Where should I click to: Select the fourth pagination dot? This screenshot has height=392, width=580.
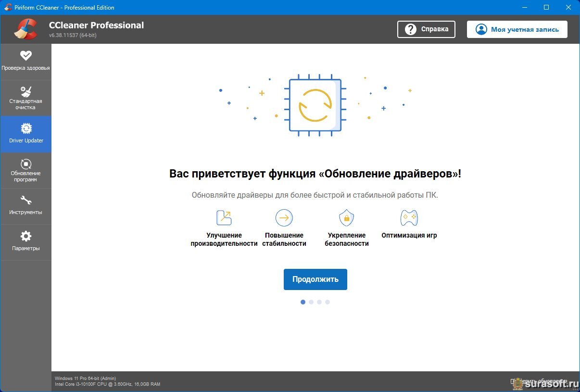coord(328,302)
